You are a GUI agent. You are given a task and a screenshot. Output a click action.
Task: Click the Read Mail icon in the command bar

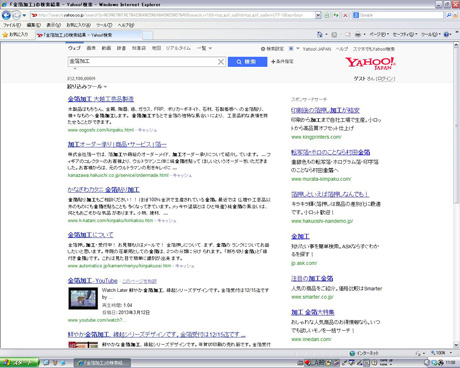pos(348,35)
